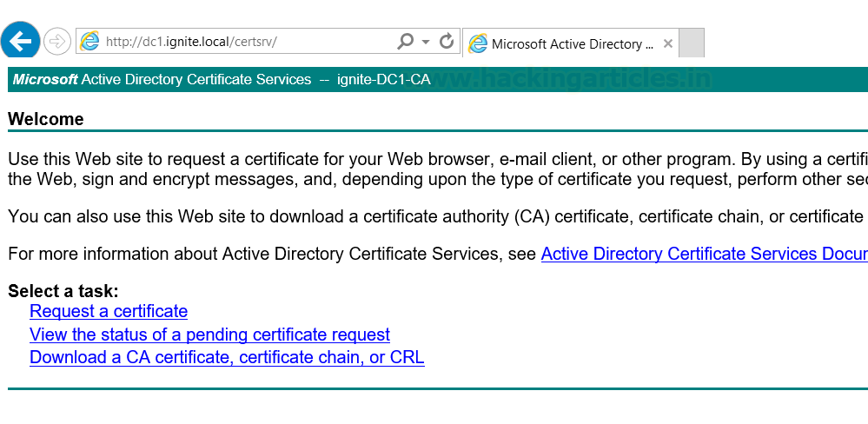Screen dimensions: 868x424
Task: Select the Microsoft Active Directory tab
Action: (x=570, y=43)
